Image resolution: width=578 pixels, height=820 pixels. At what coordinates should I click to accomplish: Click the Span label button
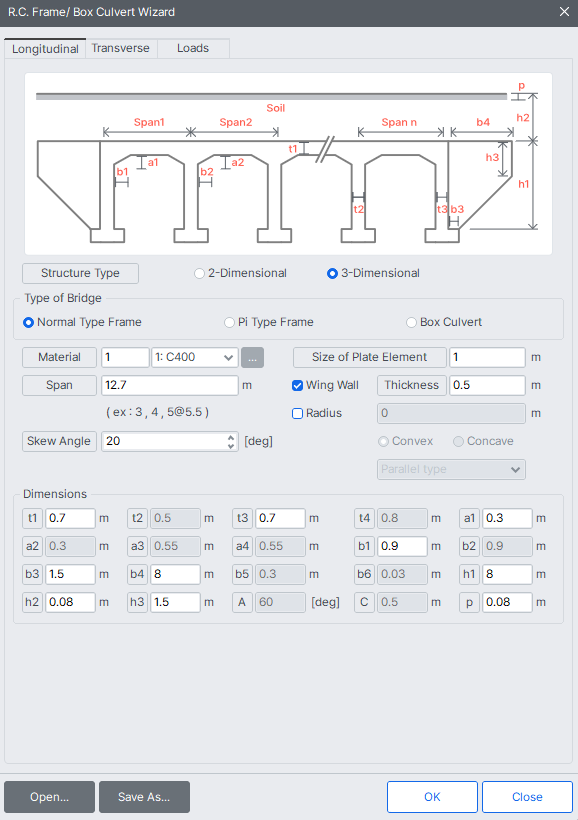pyautogui.click(x=59, y=385)
